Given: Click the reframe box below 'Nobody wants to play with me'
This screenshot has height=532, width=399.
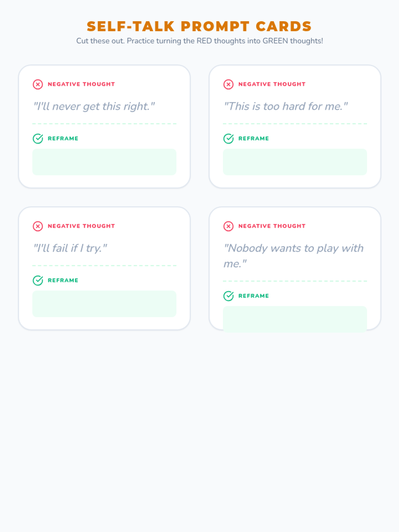Looking at the screenshot, I should click(x=295, y=319).
